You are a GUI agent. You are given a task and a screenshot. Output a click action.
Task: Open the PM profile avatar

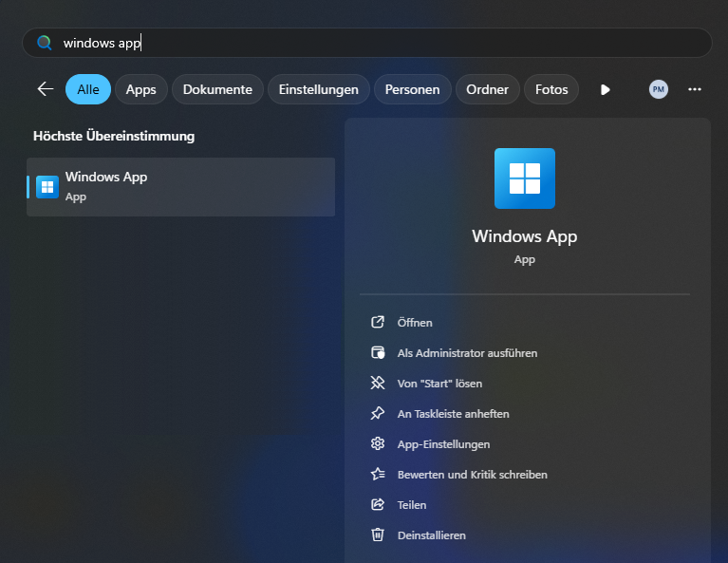pos(658,89)
